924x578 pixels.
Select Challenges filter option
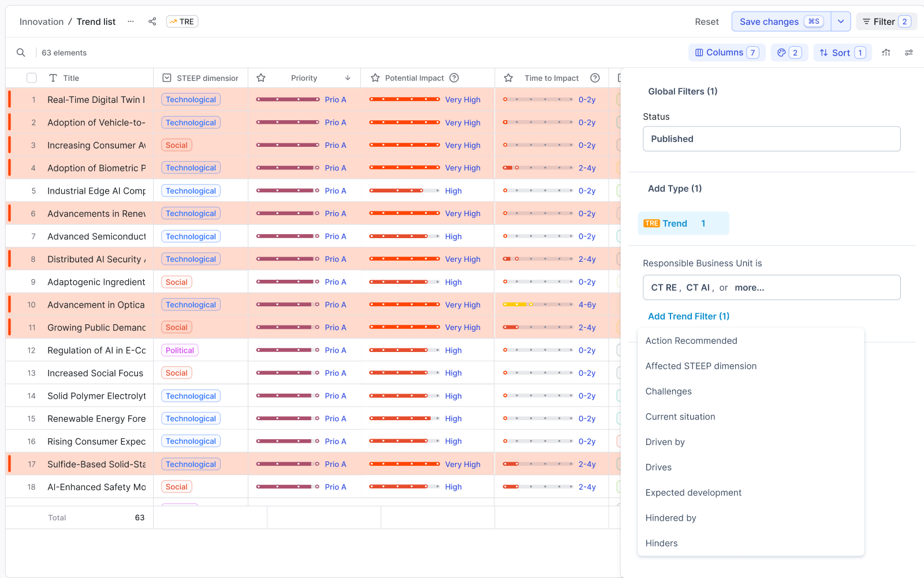click(668, 391)
